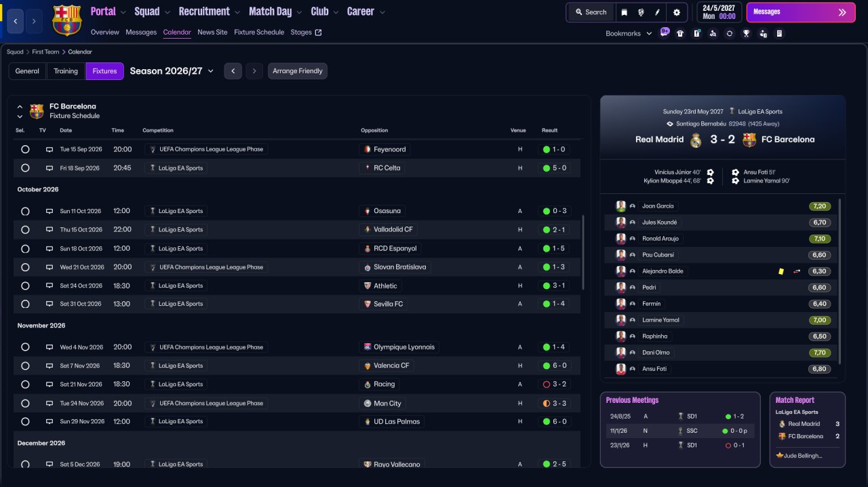
Task: Click the Squad breadcrumb link
Action: pos(15,52)
